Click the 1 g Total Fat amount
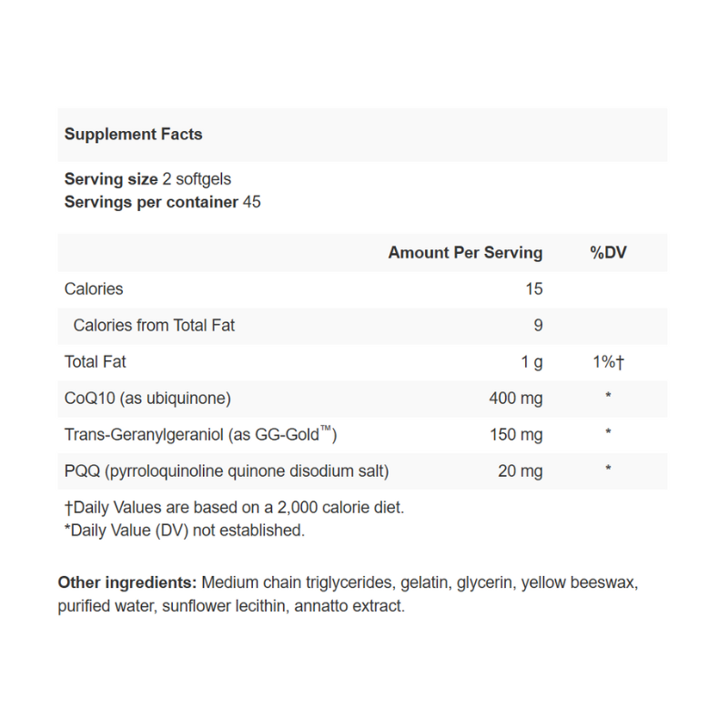Screen dimensions: 728x728 coord(531,362)
